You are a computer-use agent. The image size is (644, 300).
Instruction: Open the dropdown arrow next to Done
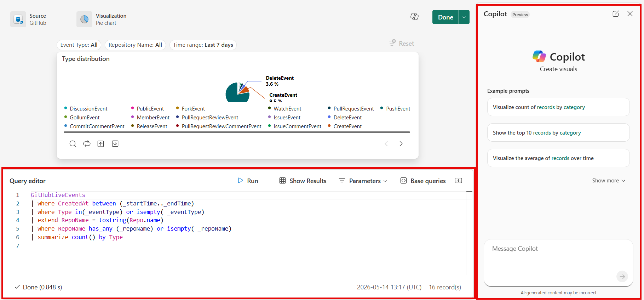tap(464, 17)
